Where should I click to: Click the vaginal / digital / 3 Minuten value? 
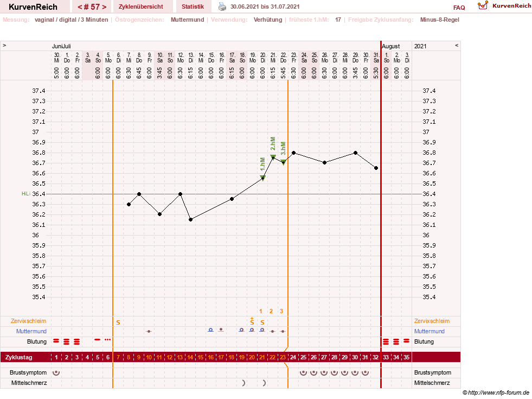(x=71, y=20)
